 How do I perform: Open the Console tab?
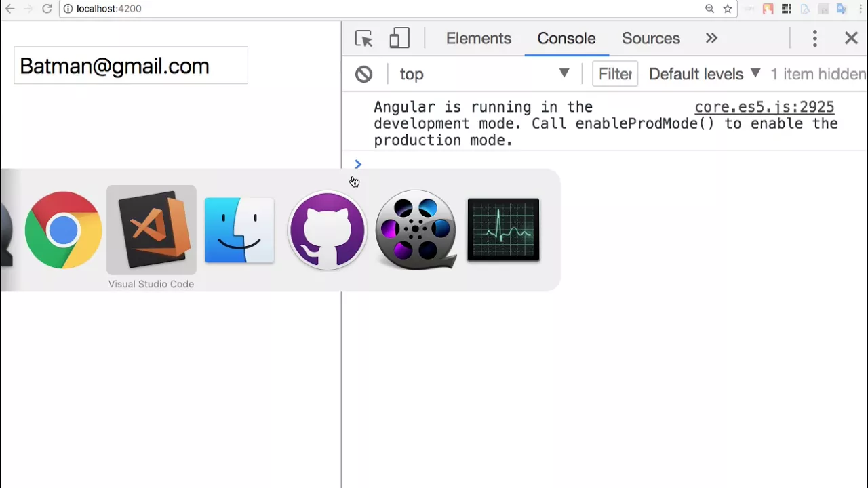pos(566,39)
